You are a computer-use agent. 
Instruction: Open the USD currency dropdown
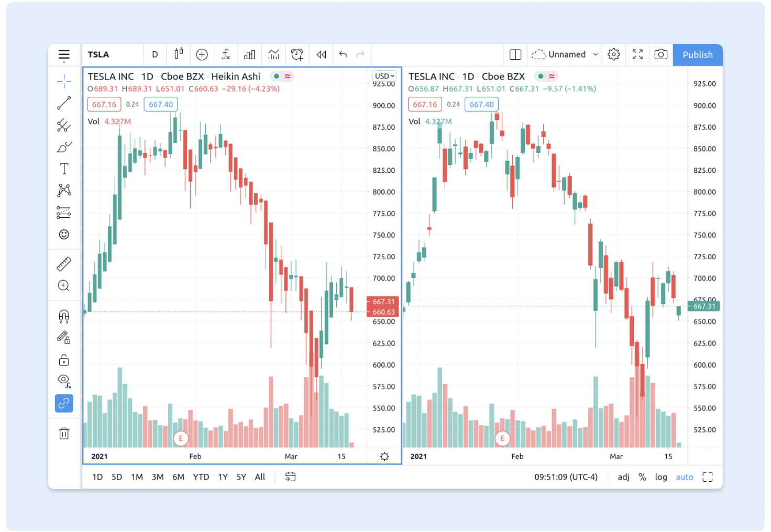(384, 76)
